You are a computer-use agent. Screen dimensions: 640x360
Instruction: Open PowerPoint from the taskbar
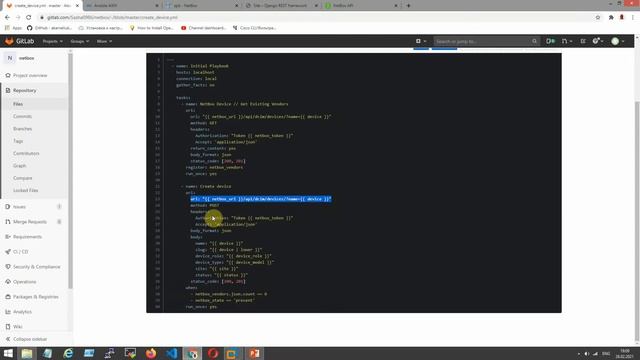pyautogui.click(x=254, y=353)
